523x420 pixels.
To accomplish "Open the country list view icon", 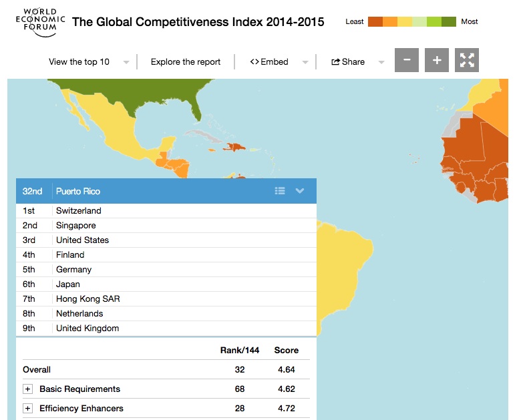I will tap(279, 191).
